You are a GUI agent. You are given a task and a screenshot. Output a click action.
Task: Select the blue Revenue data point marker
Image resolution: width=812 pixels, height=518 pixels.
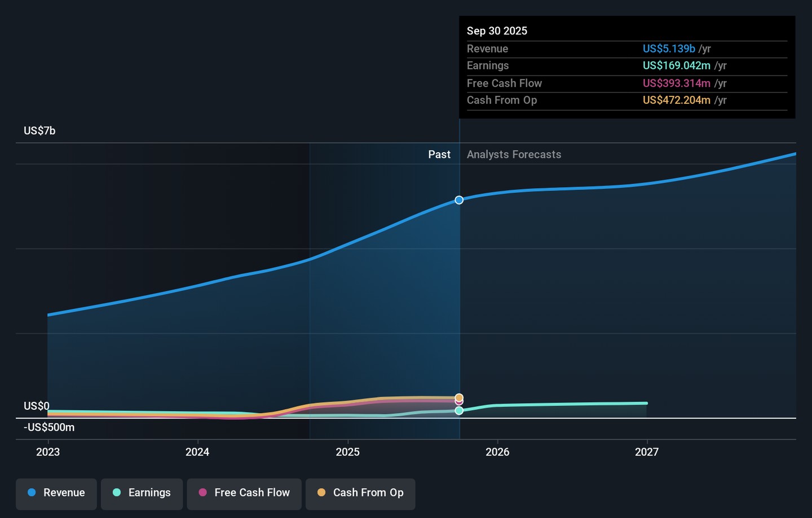pyautogui.click(x=459, y=200)
